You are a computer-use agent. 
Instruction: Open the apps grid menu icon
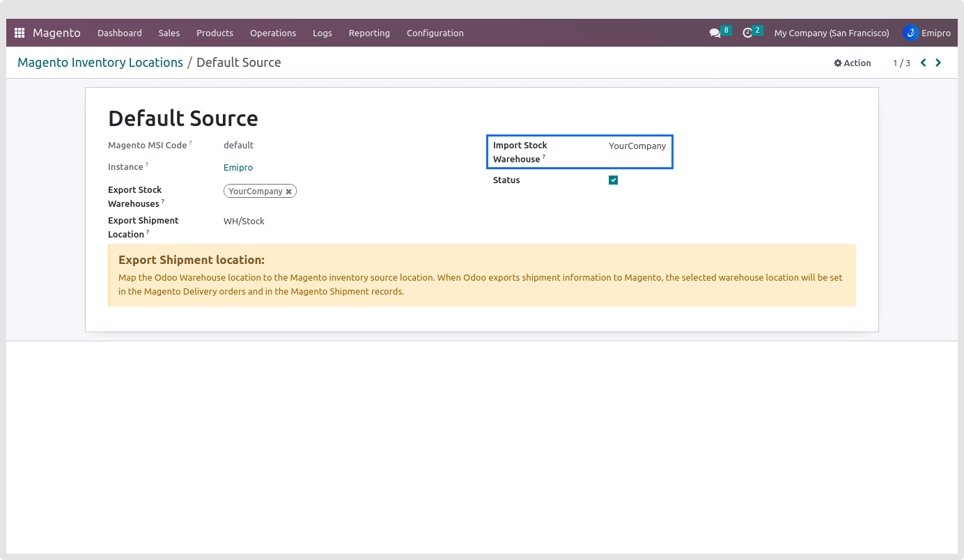pos(20,33)
